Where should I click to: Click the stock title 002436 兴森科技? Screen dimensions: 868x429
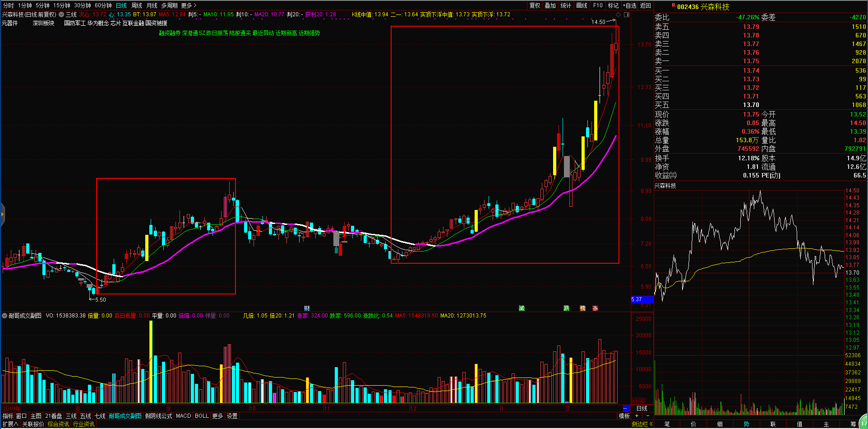click(x=703, y=7)
